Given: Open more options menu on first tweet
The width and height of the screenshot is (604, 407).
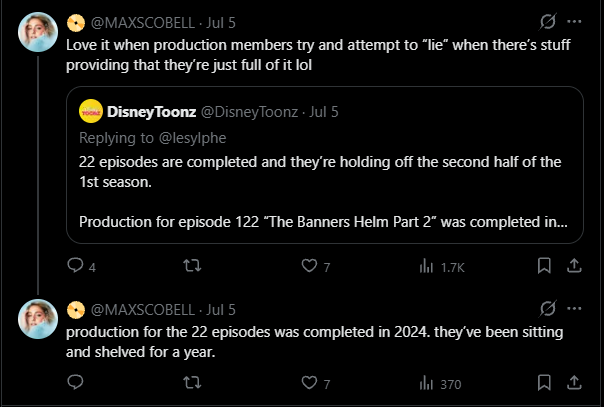Looking at the screenshot, I should (x=574, y=22).
